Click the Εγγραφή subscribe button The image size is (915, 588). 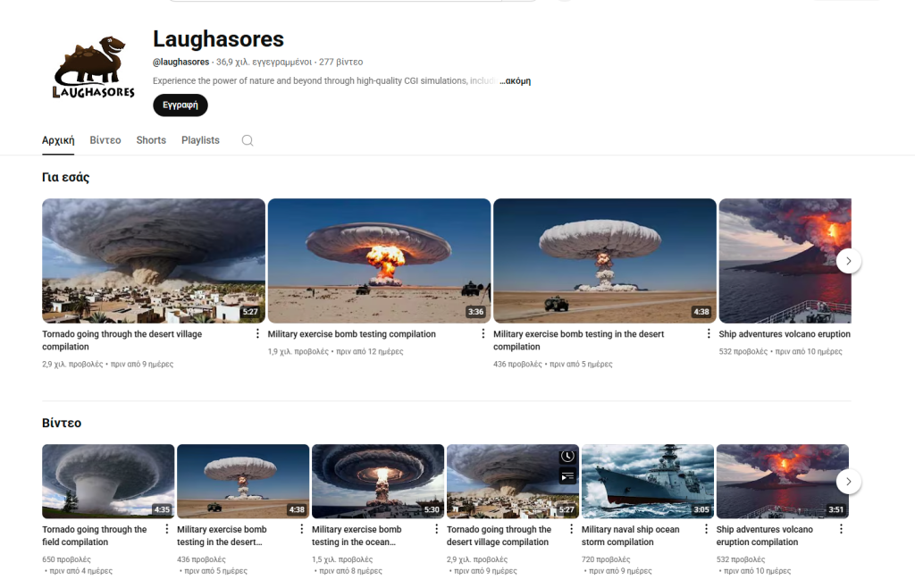tap(180, 105)
